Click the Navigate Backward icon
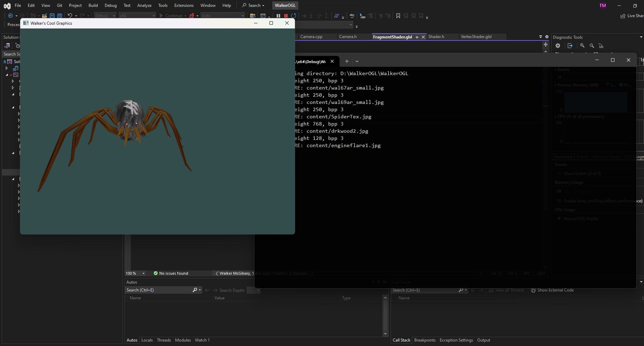 pyautogui.click(x=10, y=16)
